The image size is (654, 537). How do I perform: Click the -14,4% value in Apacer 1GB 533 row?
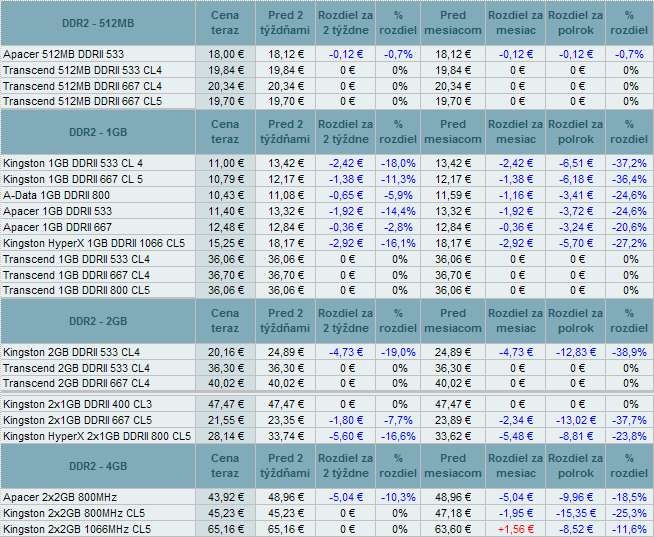click(398, 211)
